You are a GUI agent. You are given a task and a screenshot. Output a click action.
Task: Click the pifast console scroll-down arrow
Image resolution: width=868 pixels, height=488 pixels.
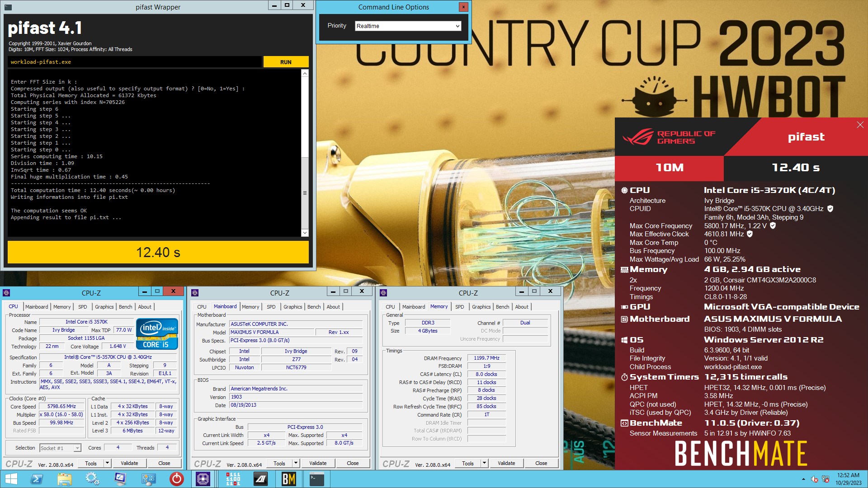coord(305,233)
